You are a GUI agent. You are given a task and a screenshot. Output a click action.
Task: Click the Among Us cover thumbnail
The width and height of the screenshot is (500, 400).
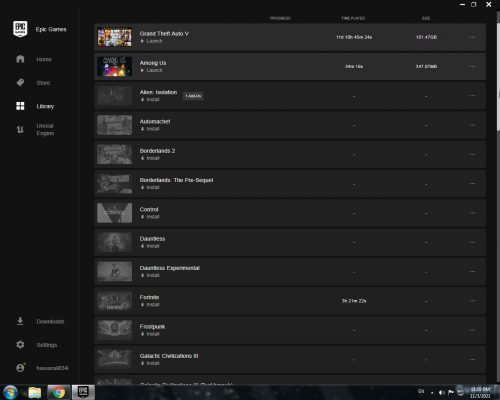[114, 66]
